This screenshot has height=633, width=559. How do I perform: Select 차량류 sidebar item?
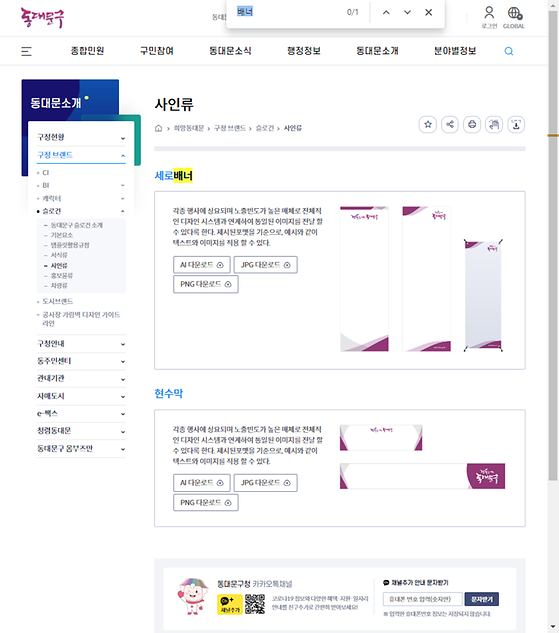(x=59, y=286)
